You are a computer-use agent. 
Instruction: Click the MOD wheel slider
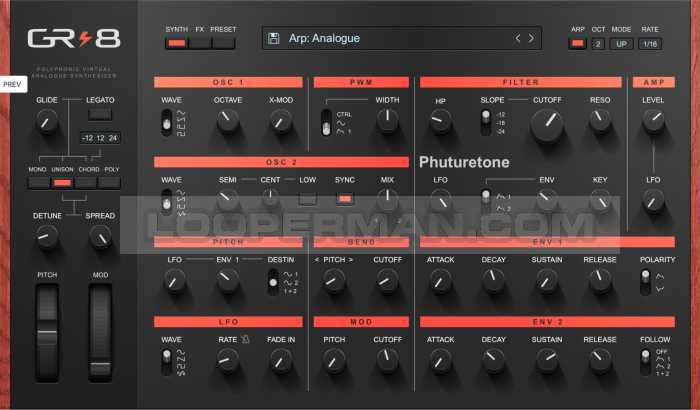101,330
